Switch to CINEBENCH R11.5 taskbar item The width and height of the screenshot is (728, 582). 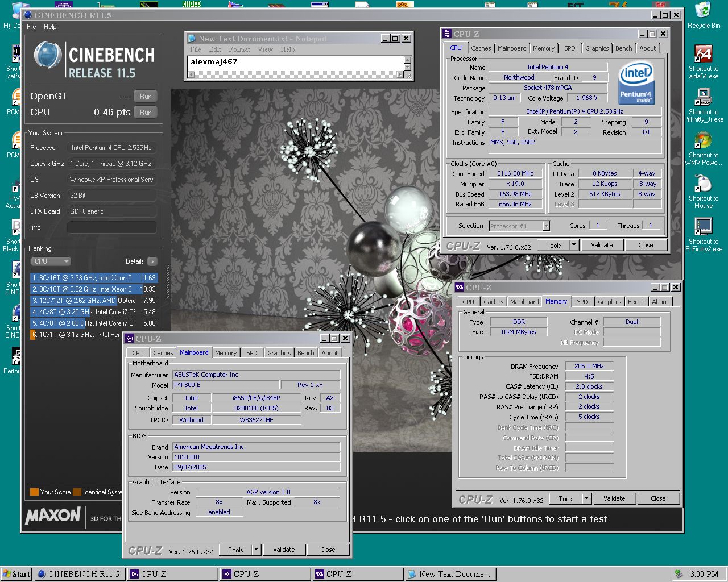[80, 574]
